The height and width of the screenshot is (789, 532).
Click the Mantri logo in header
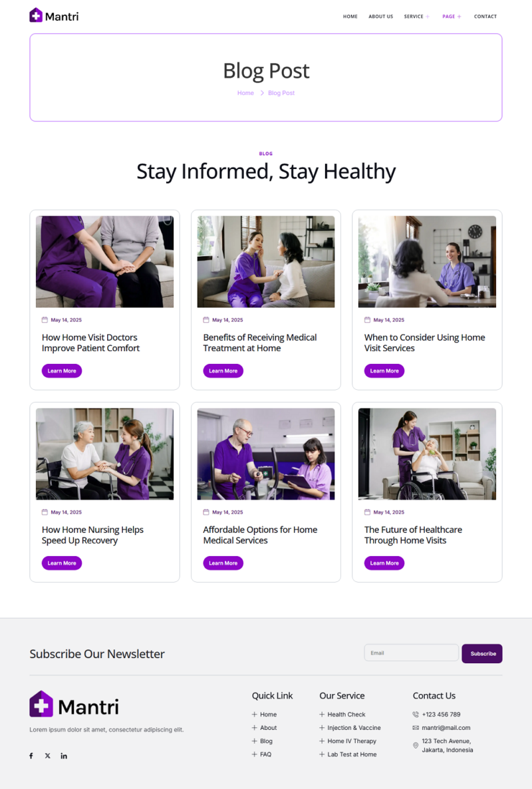pos(54,15)
